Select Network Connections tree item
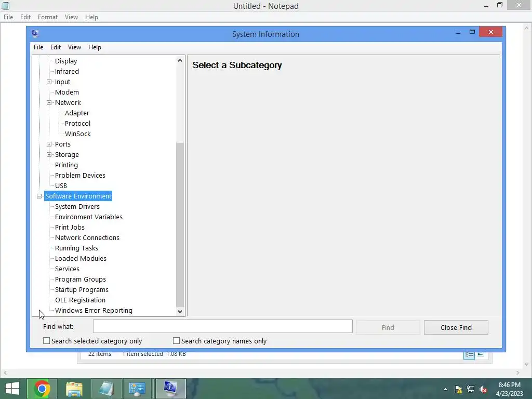The height and width of the screenshot is (399, 532). point(87,238)
